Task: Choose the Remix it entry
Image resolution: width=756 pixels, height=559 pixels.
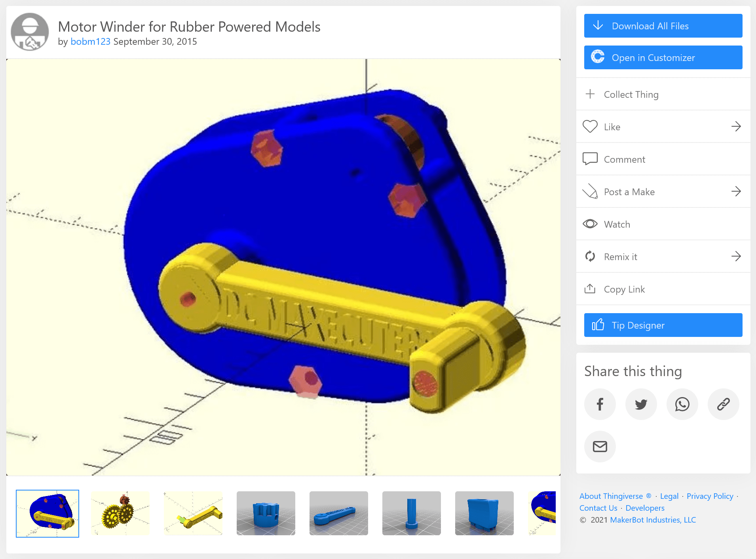Action: (663, 257)
